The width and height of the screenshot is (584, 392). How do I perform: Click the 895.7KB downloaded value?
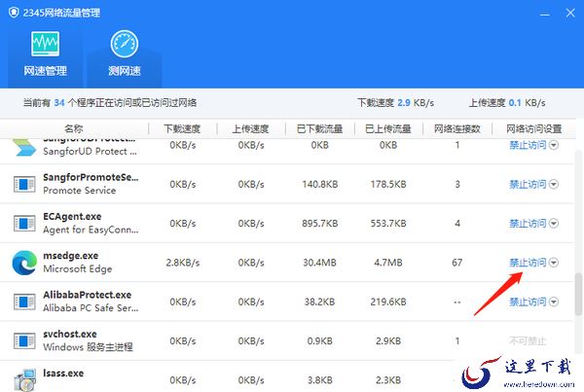click(320, 224)
